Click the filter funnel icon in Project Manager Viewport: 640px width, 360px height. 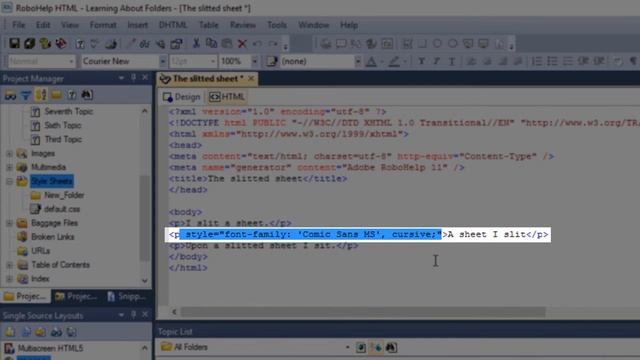point(25,95)
